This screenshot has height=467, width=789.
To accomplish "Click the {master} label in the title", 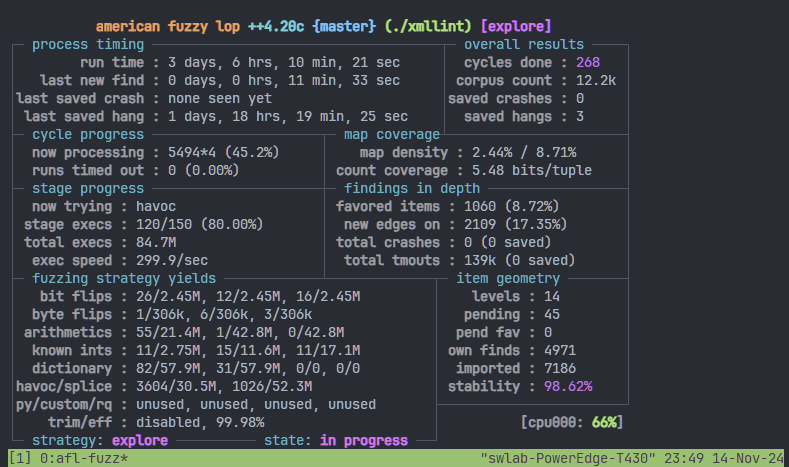I will (x=344, y=26).
